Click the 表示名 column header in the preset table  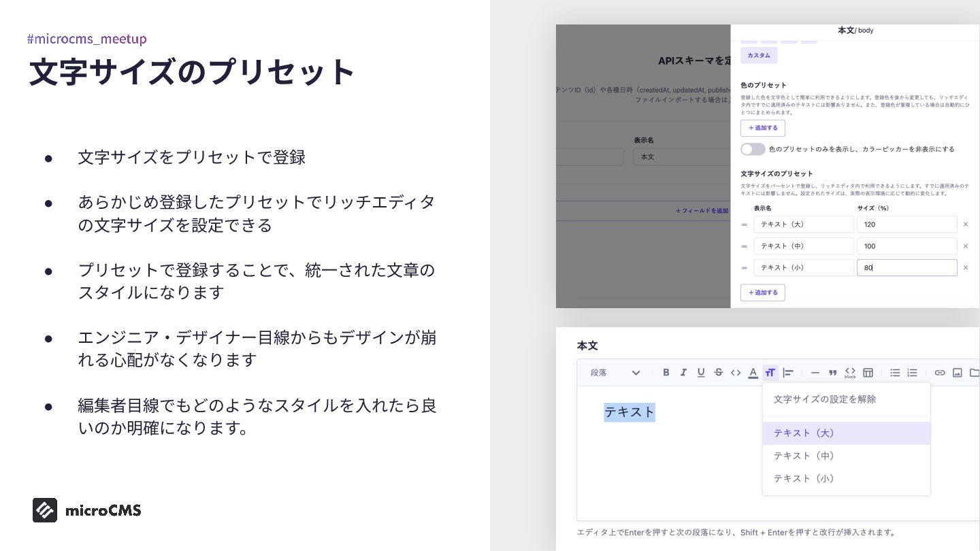click(x=763, y=208)
